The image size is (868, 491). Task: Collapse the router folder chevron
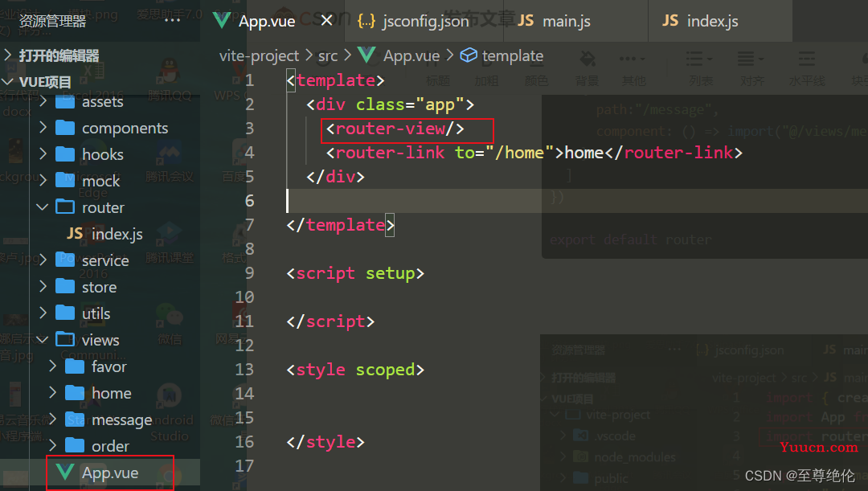point(43,207)
